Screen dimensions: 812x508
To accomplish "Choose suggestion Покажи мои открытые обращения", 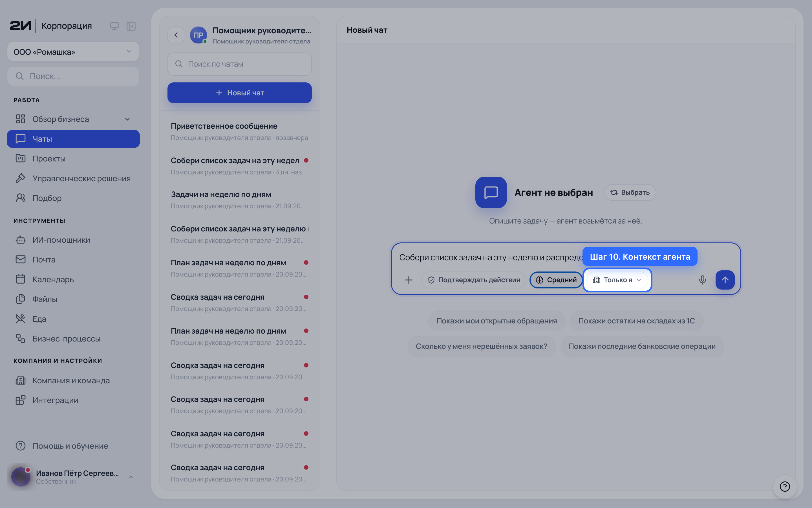I will tap(497, 321).
